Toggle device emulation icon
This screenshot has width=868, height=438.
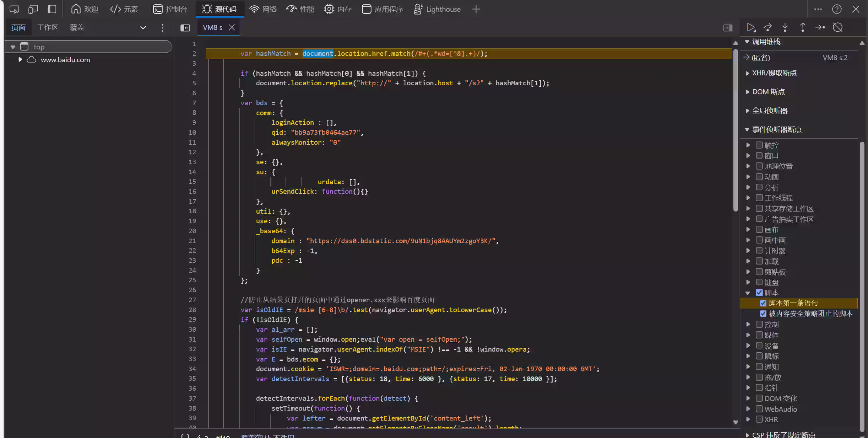[33, 9]
